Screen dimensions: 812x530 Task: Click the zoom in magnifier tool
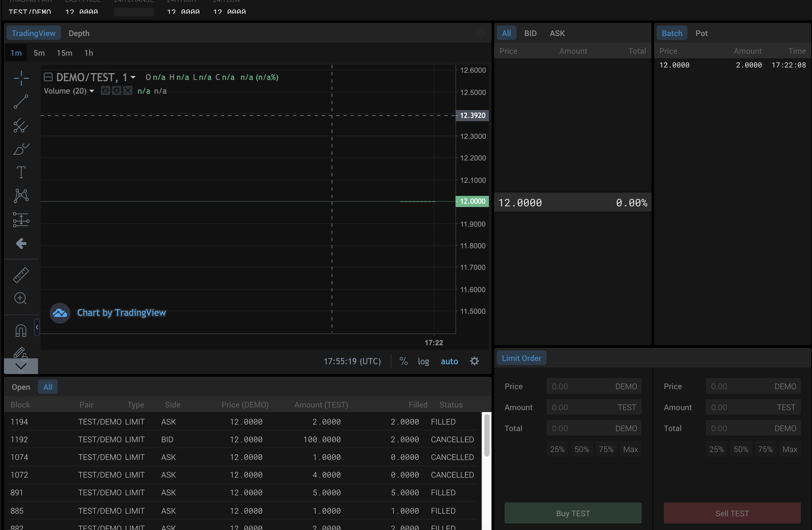pyautogui.click(x=20, y=298)
